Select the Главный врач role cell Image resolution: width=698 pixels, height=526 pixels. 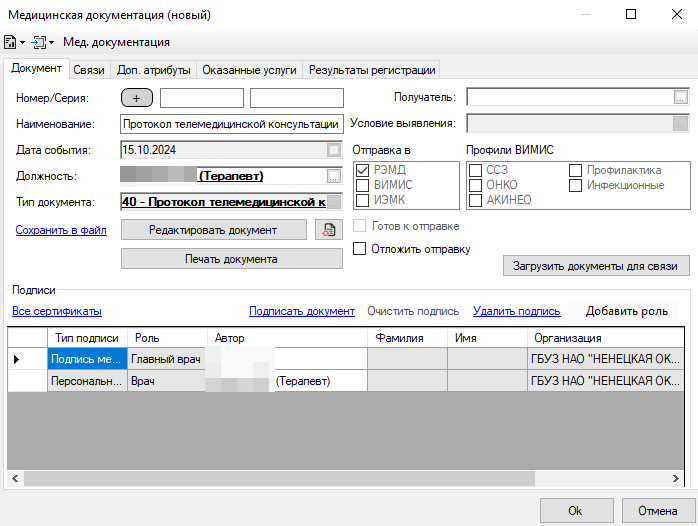tap(167, 359)
